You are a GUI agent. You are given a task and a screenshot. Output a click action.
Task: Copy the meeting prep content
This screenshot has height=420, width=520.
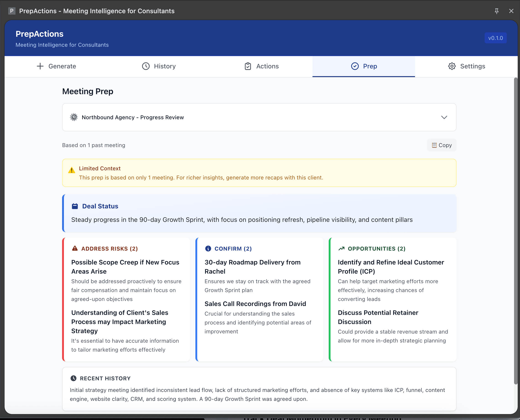[442, 145]
